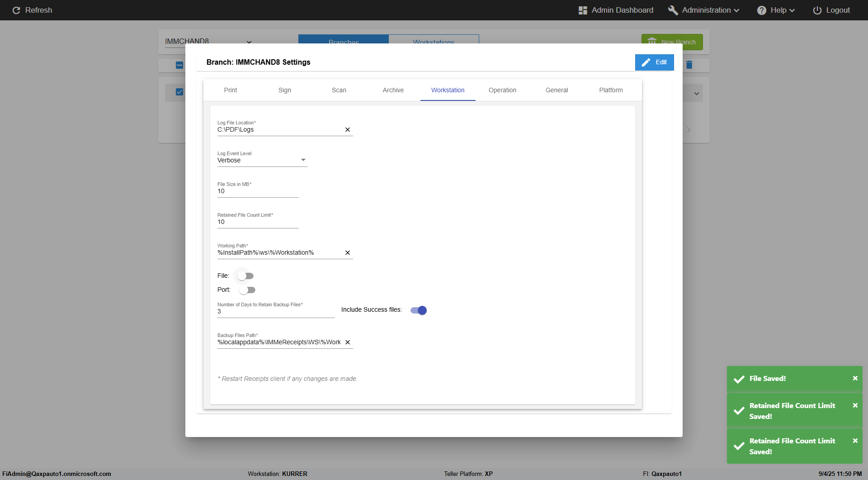Screen dimensions: 868x480
Task: Click Number of Days to Retain Backup field
Action: coord(276,312)
